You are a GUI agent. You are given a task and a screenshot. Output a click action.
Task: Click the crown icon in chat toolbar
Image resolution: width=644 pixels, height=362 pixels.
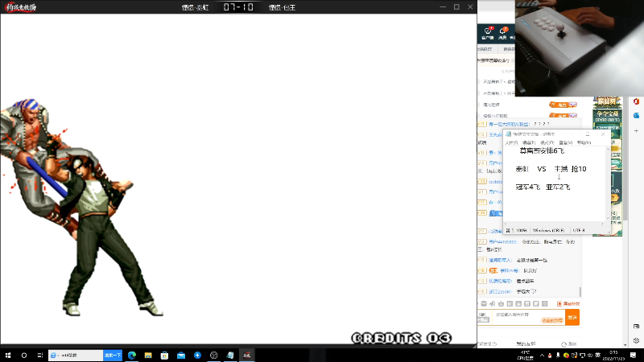[501, 304]
